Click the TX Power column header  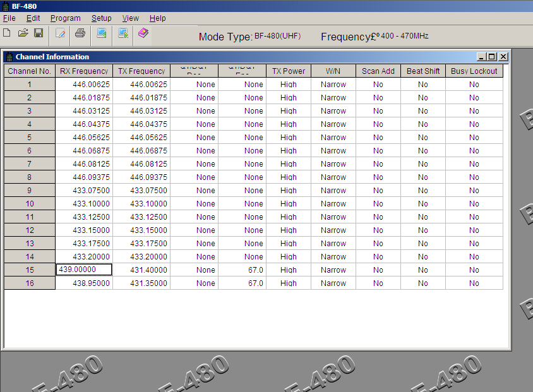coord(289,71)
